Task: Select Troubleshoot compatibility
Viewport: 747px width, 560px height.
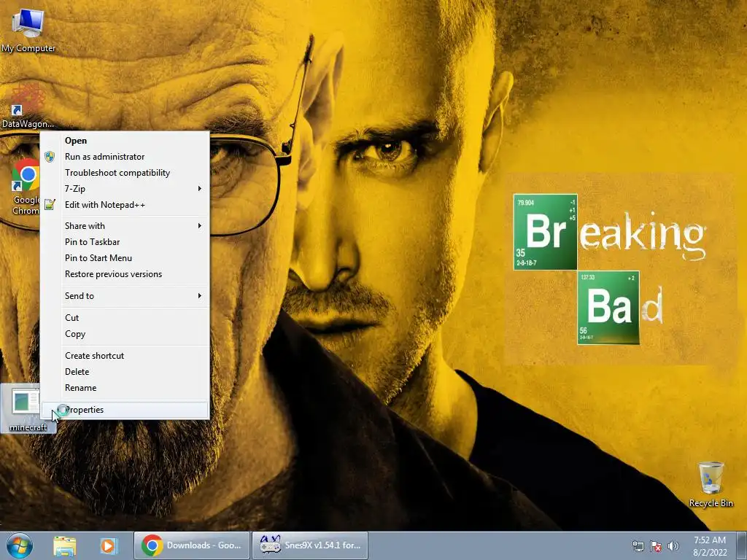Action: (x=125, y=173)
